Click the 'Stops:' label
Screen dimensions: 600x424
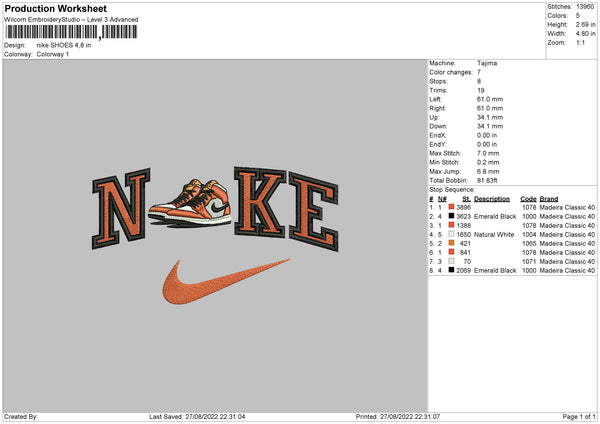tap(438, 81)
